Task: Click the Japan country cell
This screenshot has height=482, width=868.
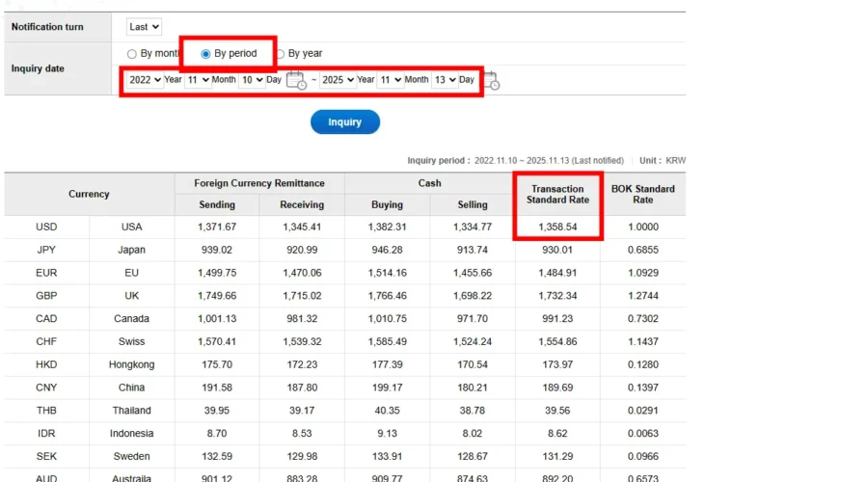Action: (x=132, y=251)
